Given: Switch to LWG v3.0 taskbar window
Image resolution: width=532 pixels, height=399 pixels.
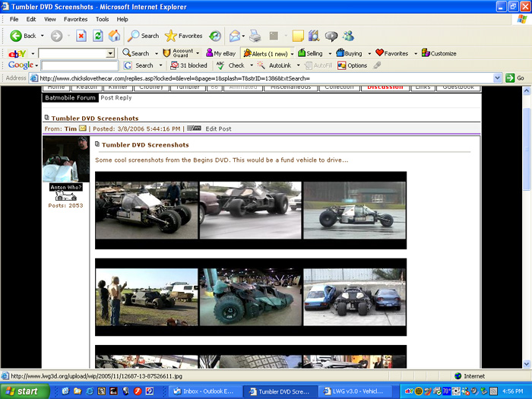Looking at the screenshot, I should (x=355, y=391).
